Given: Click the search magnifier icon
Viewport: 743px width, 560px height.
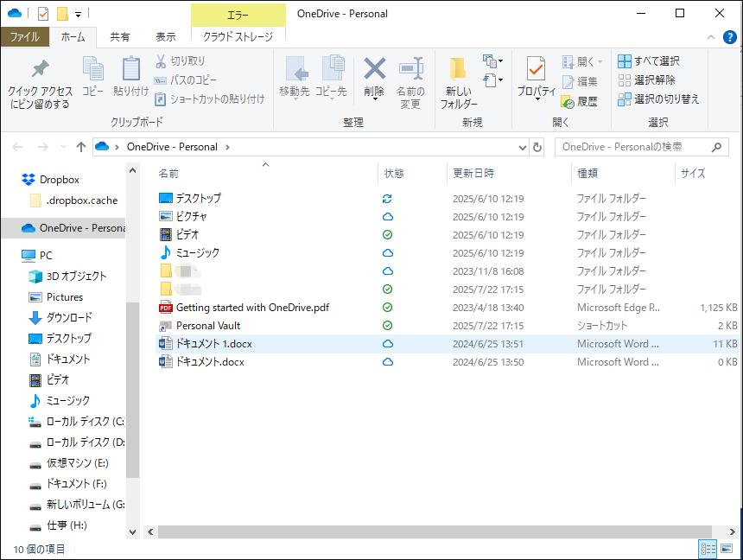Looking at the screenshot, I should pos(716,147).
